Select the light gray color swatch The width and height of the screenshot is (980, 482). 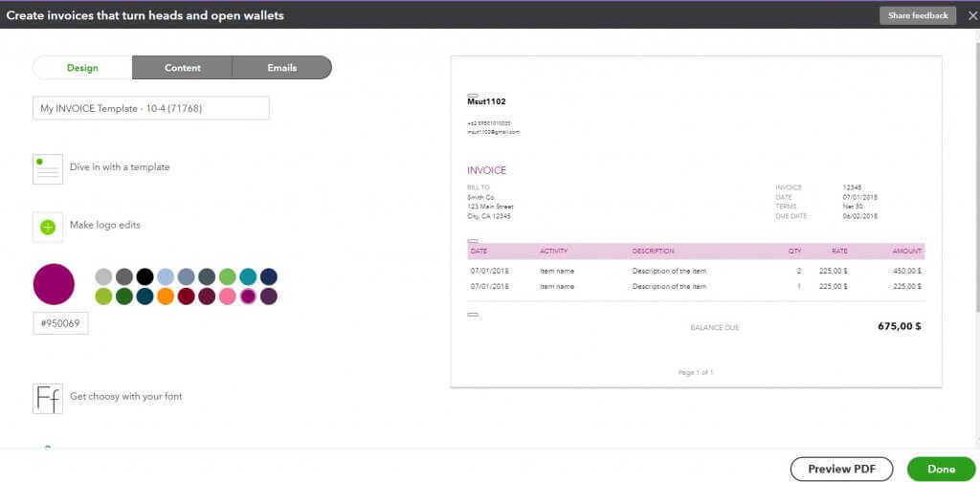tap(103, 276)
